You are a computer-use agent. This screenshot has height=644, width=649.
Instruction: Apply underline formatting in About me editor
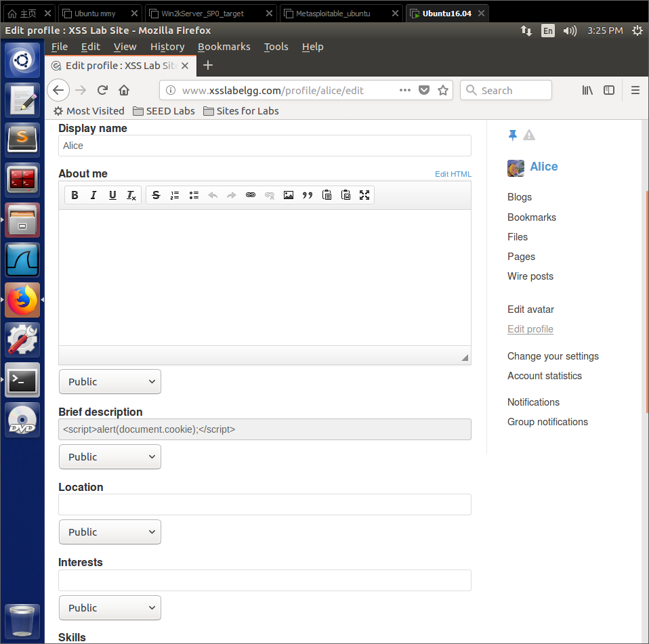[112, 195]
